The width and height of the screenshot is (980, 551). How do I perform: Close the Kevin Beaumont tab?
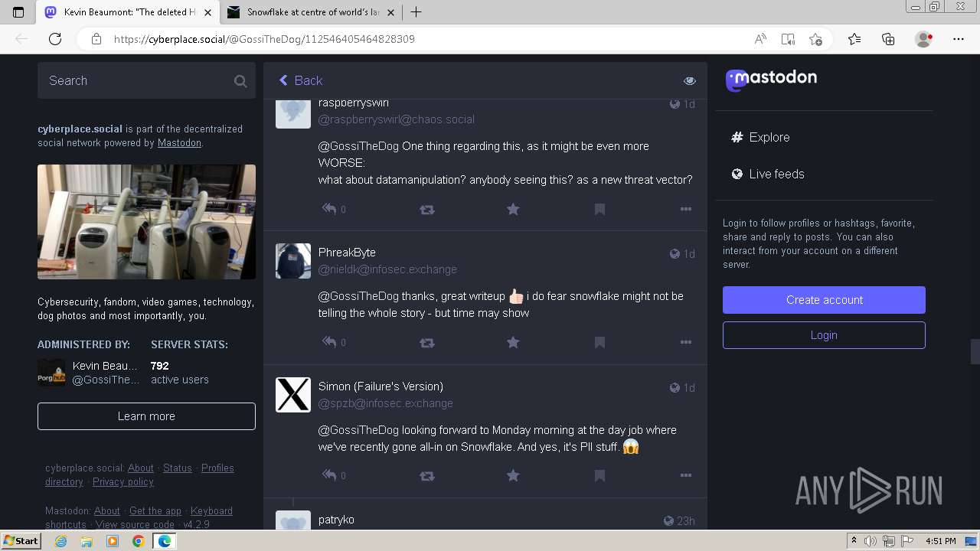point(207,12)
